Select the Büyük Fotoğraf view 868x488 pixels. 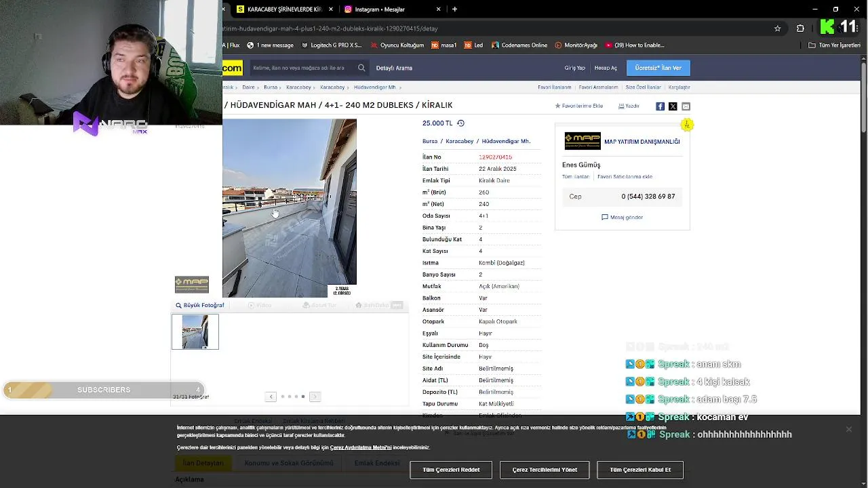[x=199, y=305]
